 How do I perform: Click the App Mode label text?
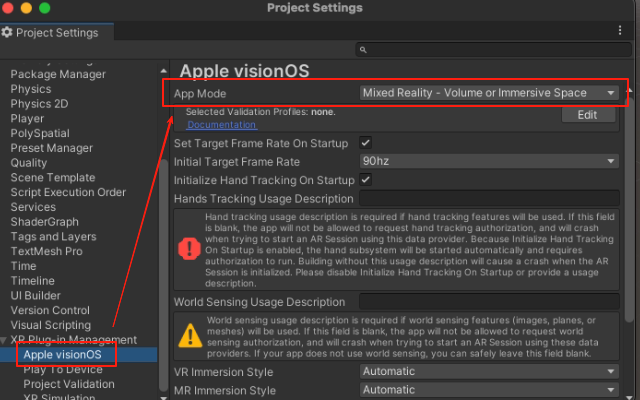click(x=200, y=93)
